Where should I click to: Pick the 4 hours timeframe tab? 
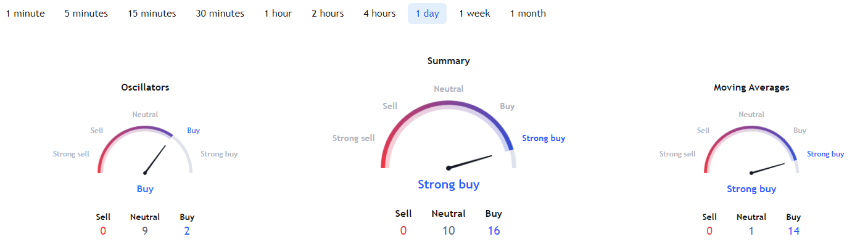coord(379,14)
